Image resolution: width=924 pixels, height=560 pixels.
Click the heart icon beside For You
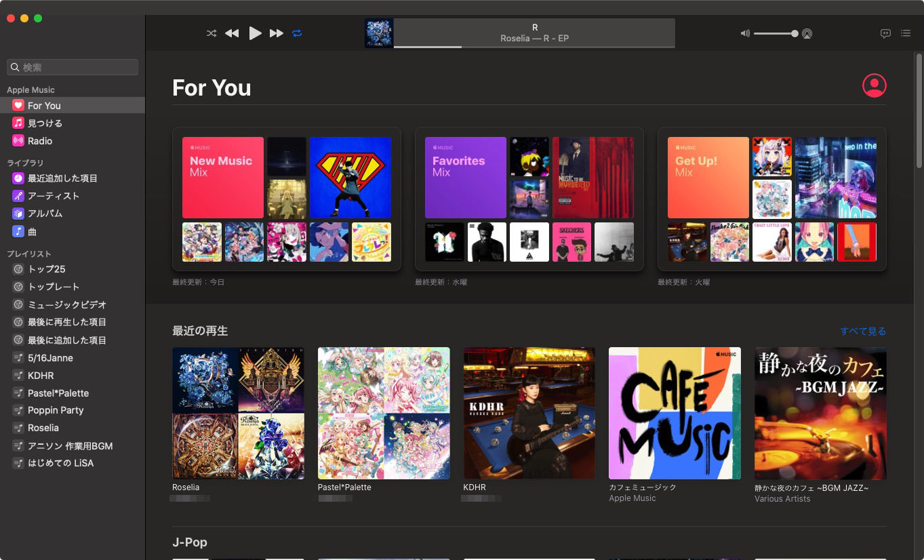[x=18, y=106]
